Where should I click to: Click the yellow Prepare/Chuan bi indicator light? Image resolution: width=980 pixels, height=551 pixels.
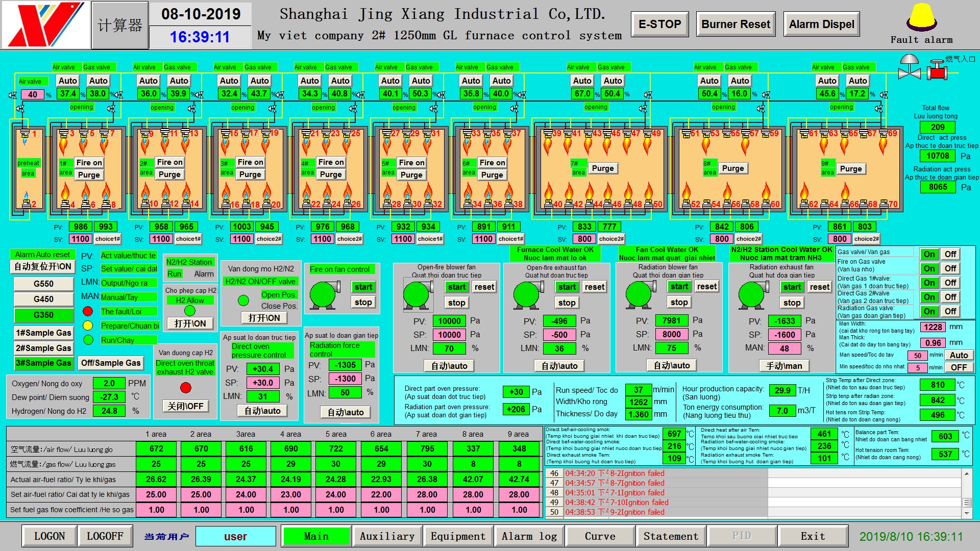(88, 325)
